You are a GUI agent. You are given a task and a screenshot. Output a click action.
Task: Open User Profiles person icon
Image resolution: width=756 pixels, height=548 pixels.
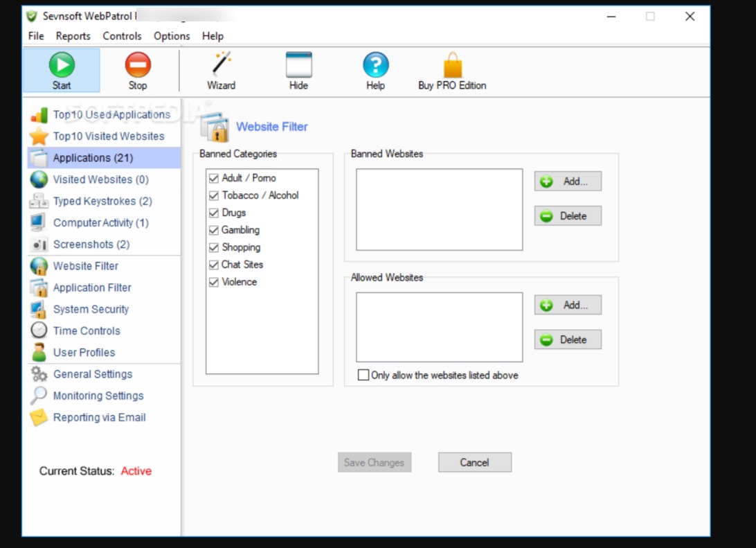tap(39, 353)
